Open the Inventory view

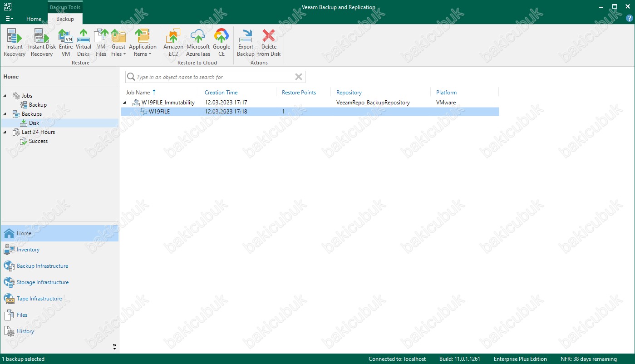click(59, 250)
